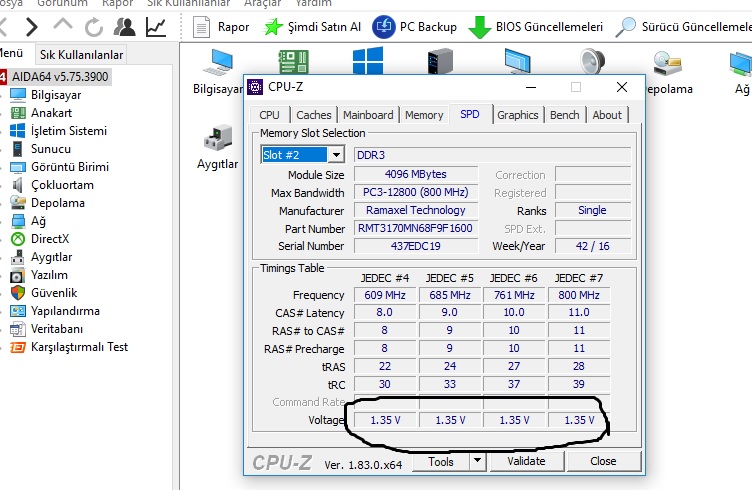Switch to the Bench tab in CPU-Z

point(564,115)
